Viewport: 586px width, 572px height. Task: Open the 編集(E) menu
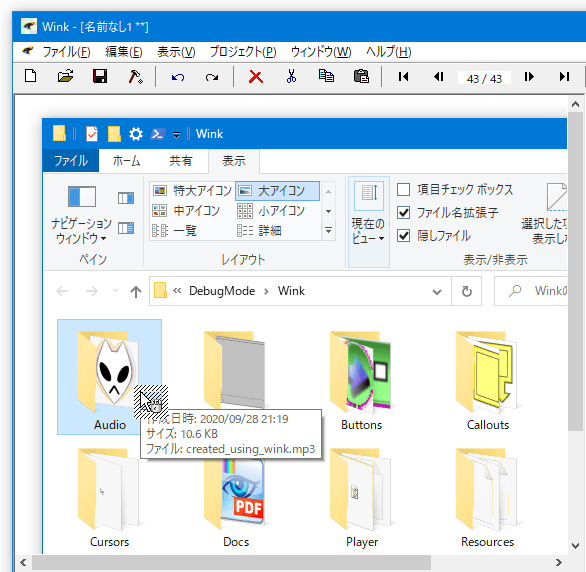[x=124, y=52]
